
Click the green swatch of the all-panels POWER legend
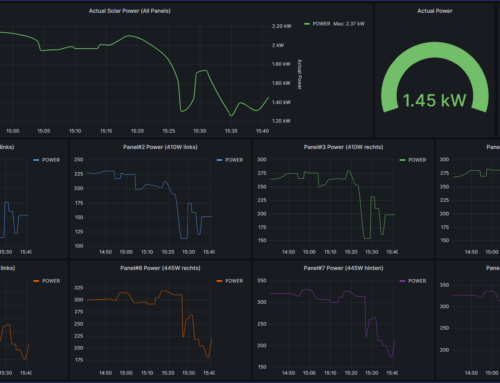tap(307, 24)
